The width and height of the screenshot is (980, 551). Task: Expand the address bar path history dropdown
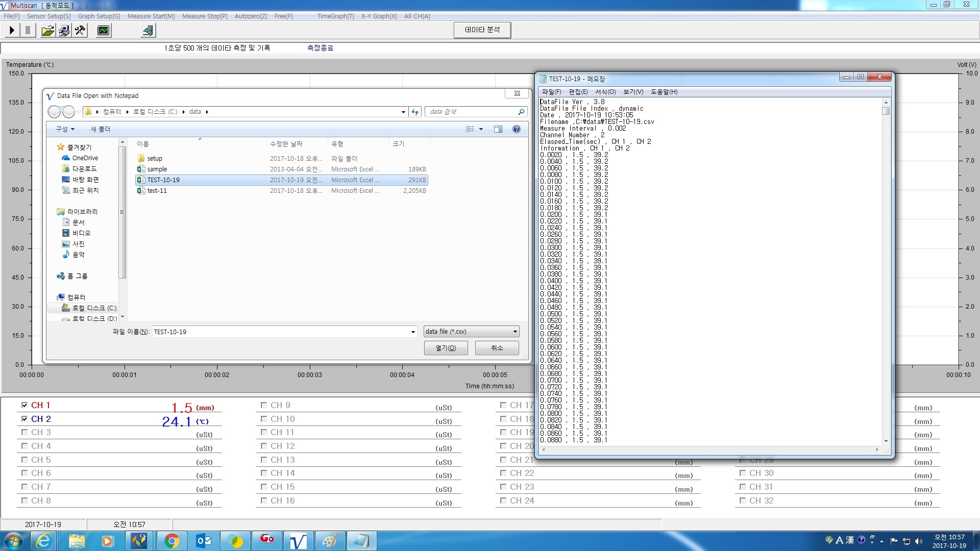(x=403, y=112)
